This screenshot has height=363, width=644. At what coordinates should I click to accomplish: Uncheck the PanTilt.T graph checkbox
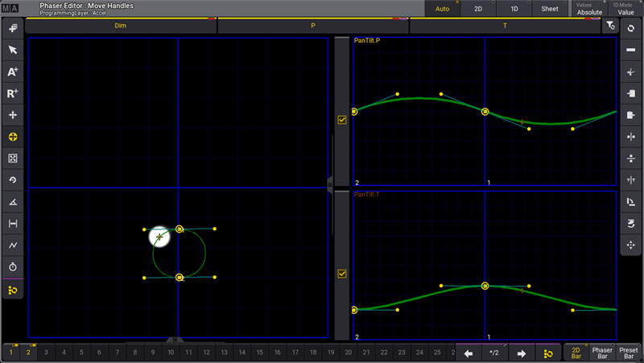pyautogui.click(x=342, y=274)
